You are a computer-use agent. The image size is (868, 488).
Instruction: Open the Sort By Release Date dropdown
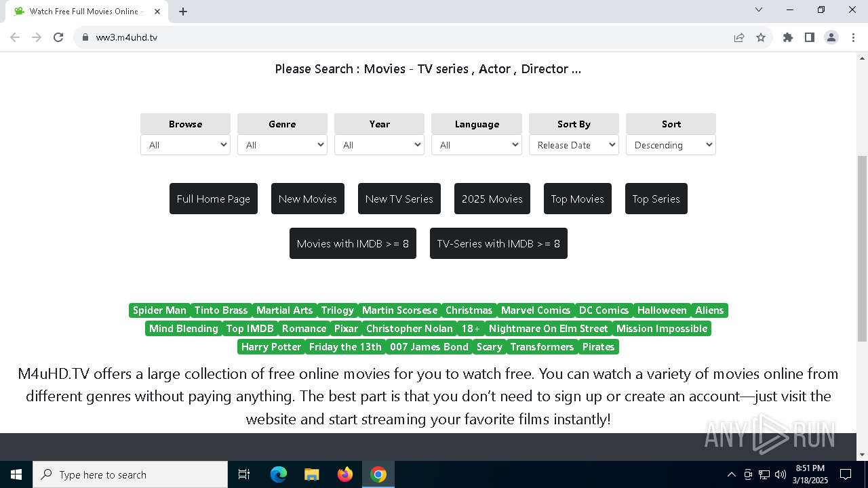[x=574, y=145]
